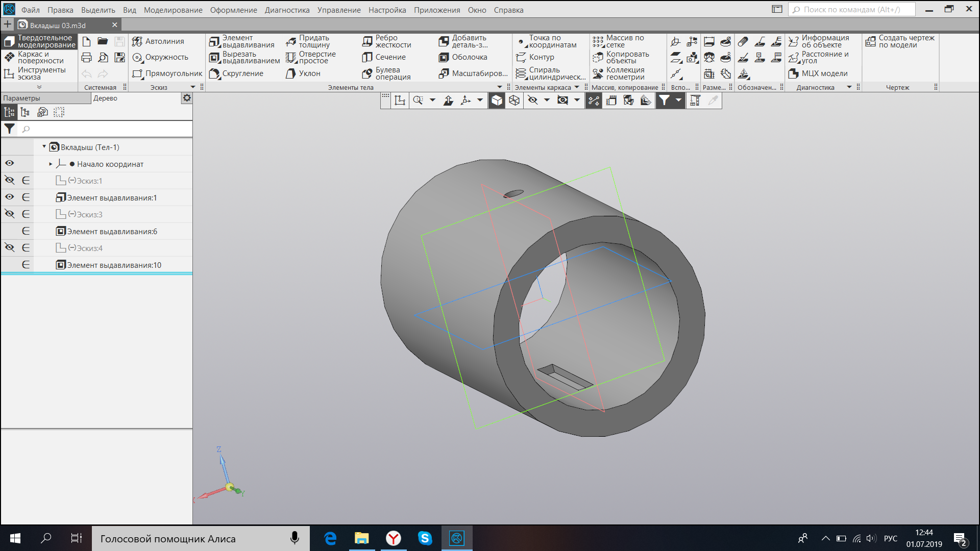
Task: Toggle visibility of Эскиз:4
Action: (10, 248)
